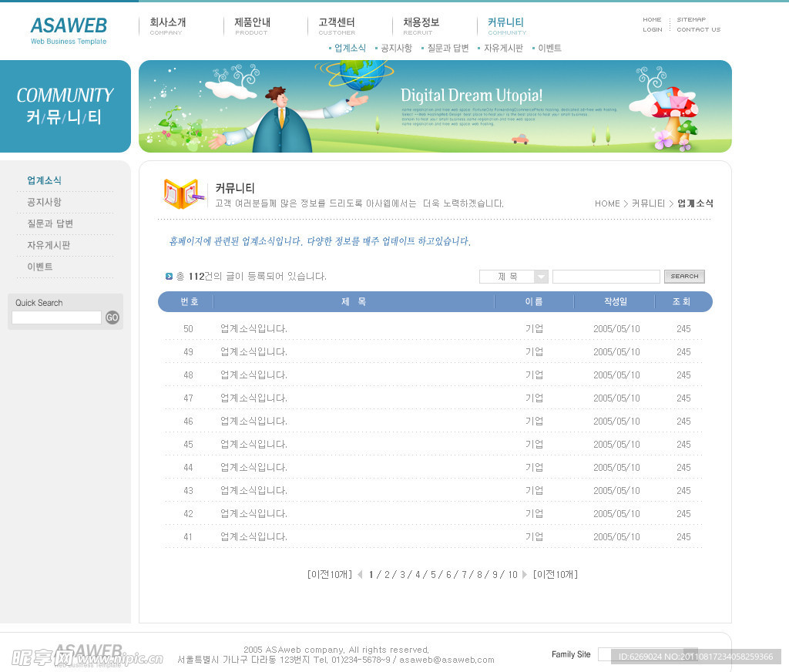
Task: Open post number 47 title
Action: click(253, 398)
